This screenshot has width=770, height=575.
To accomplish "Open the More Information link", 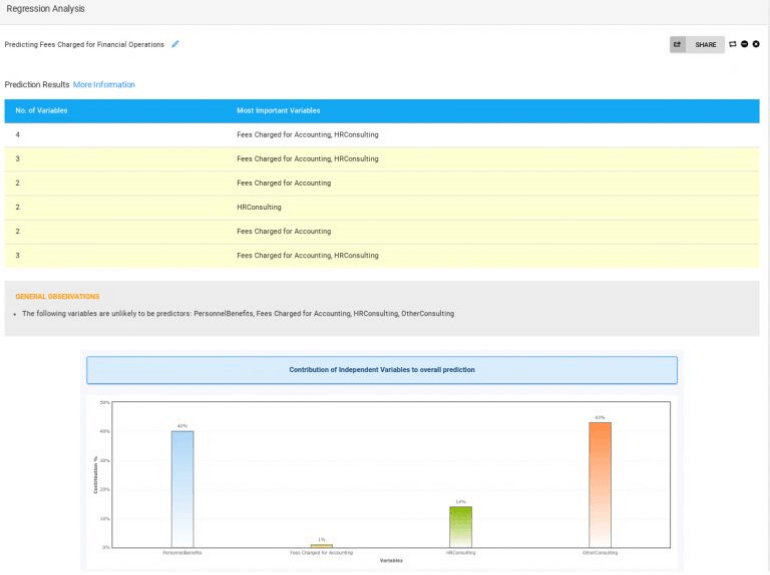I will pos(104,85).
